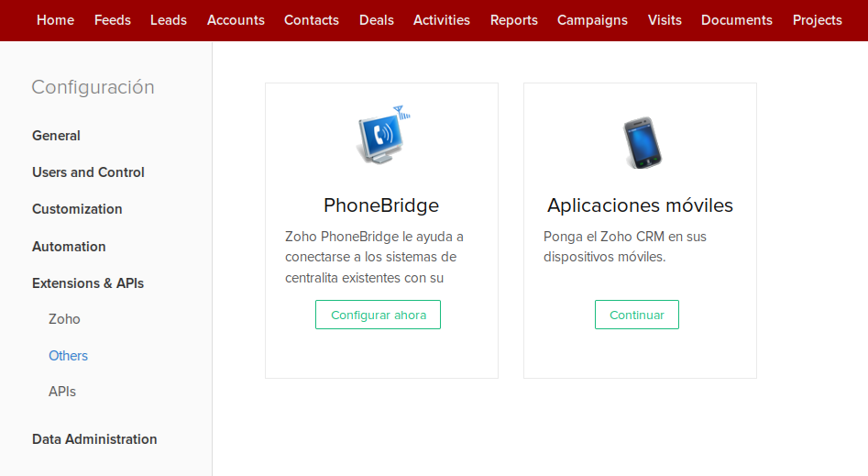Navigate to Reports in top bar
This screenshot has width=868, height=476.
tap(514, 20)
